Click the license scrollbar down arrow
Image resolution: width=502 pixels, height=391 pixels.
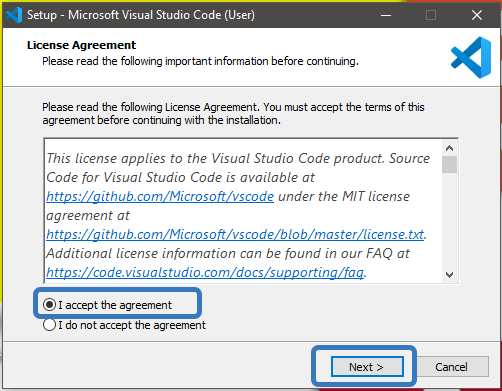pyautogui.click(x=449, y=275)
